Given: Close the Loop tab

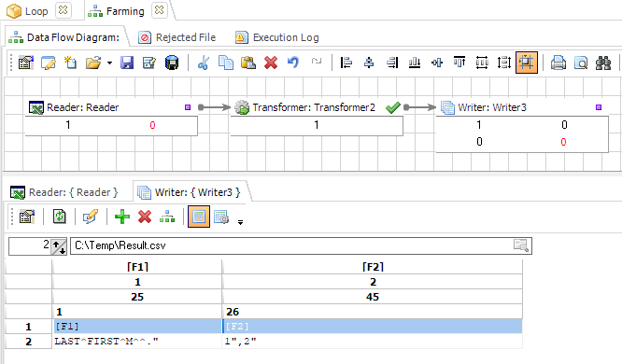Looking at the screenshot, I should tap(64, 10).
